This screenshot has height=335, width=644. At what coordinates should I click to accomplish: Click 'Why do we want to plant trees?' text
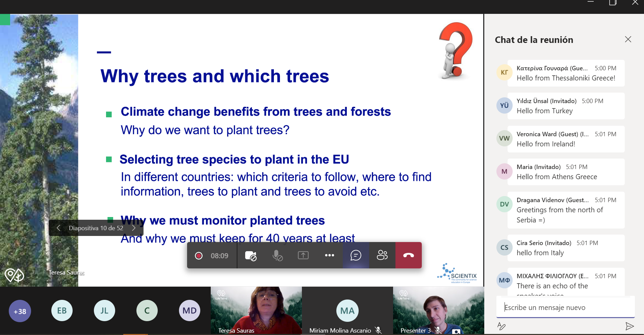click(205, 130)
